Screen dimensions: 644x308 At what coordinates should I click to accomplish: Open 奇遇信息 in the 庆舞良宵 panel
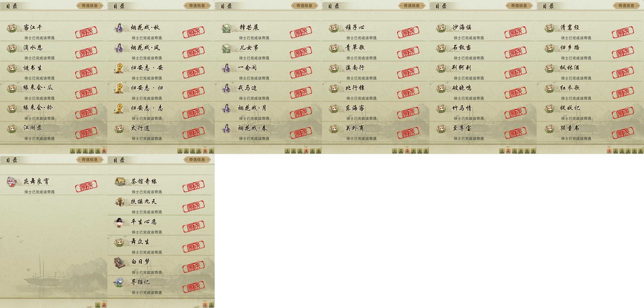(90, 160)
